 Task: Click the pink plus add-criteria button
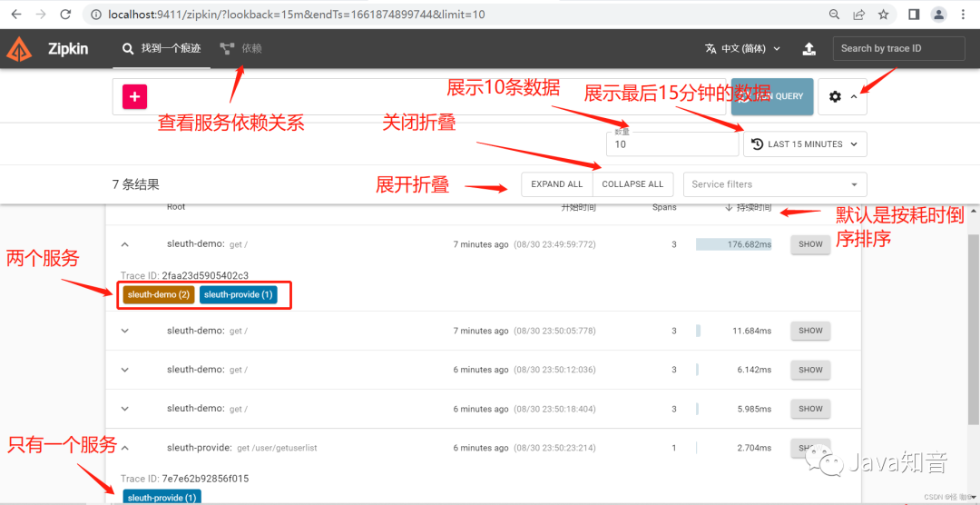coord(134,97)
